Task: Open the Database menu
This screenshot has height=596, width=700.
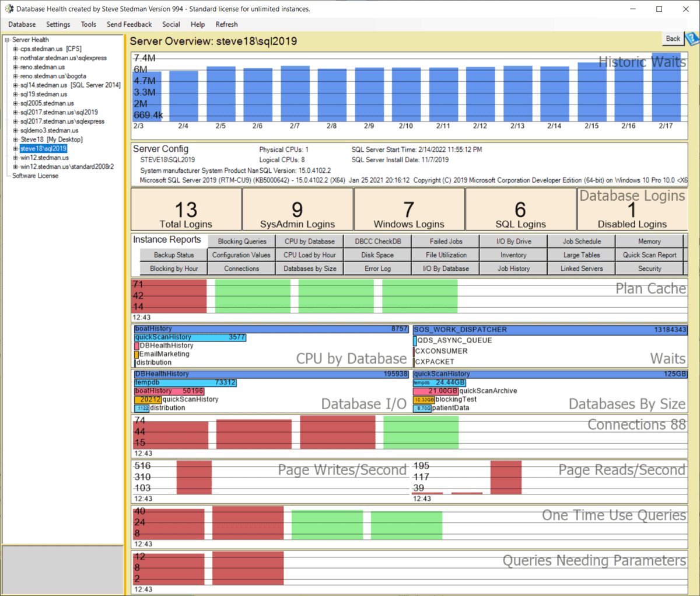Action: tap(22, 25)
